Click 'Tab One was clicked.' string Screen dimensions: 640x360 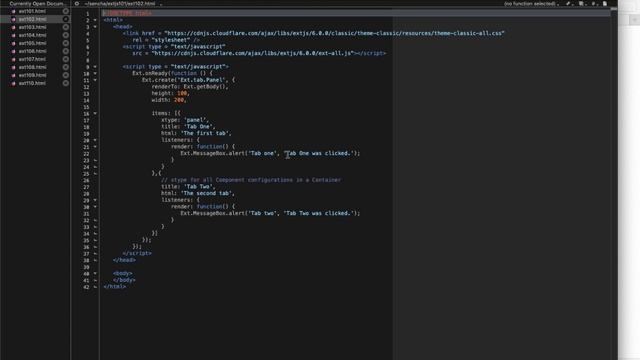point(318,153)
